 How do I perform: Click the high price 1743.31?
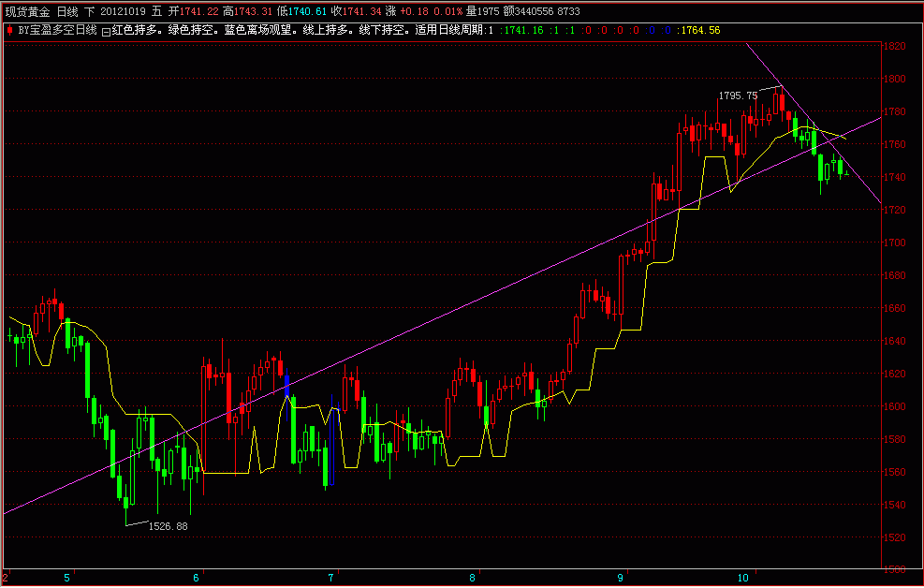tap(254, 11)
